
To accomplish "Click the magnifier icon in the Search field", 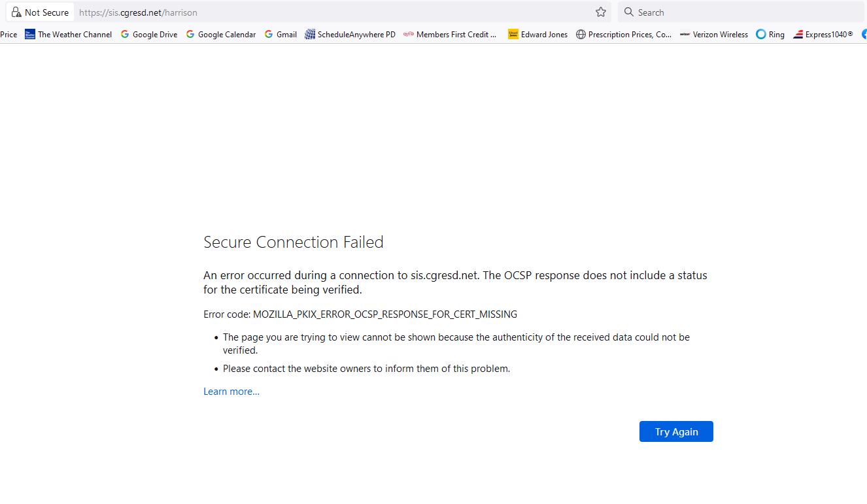I will [628, 12].
